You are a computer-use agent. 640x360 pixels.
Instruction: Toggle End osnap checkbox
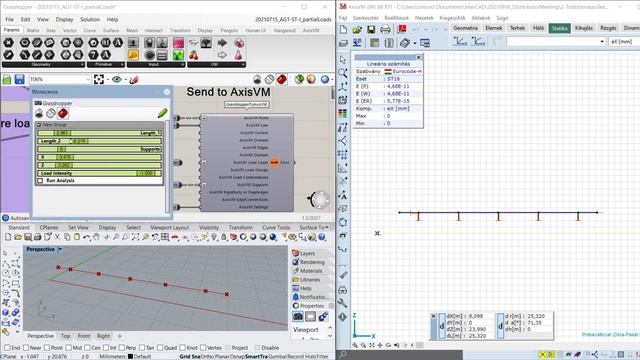pyautogui.click(x=7, y=348)
